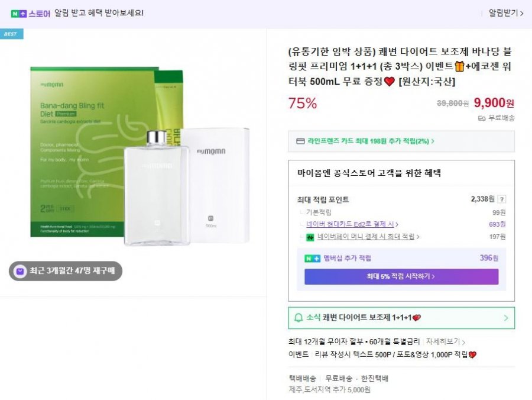
Task: Click the 라인프렌즈 card icon
Action: pyautogui.click(x=300, y=141)
